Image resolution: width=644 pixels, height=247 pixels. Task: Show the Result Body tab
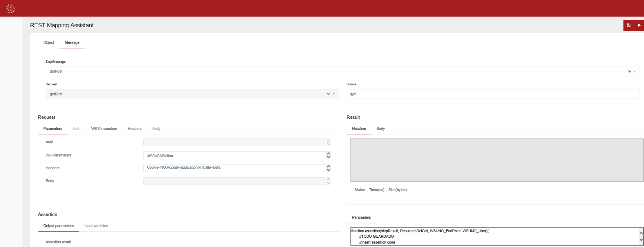380,129
